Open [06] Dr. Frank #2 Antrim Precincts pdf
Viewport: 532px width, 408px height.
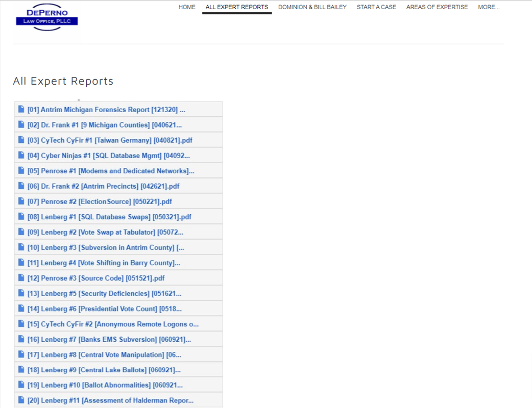104,186
